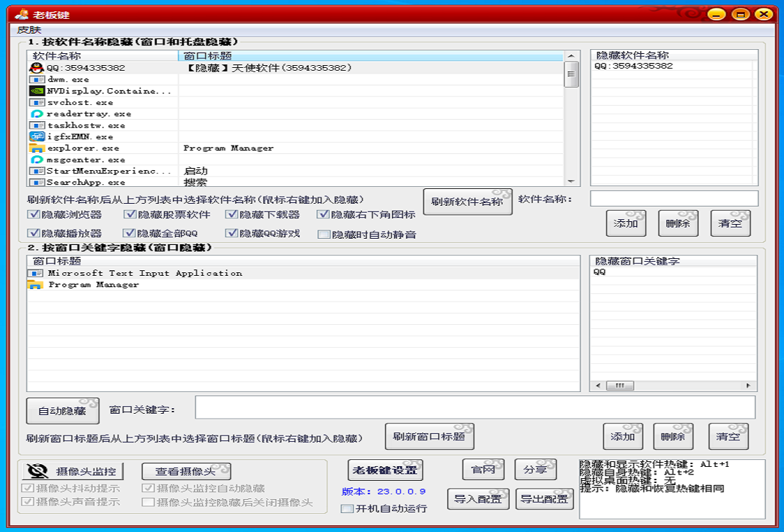The image size is (784, 532).
Task: Click the 软件名称 input field
Action: 674,199
